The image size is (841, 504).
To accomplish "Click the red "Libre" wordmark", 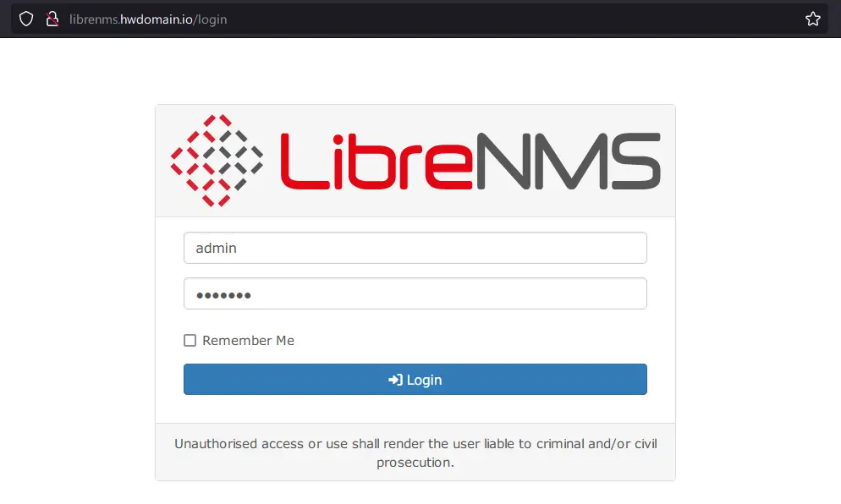I will click(377, 162).
